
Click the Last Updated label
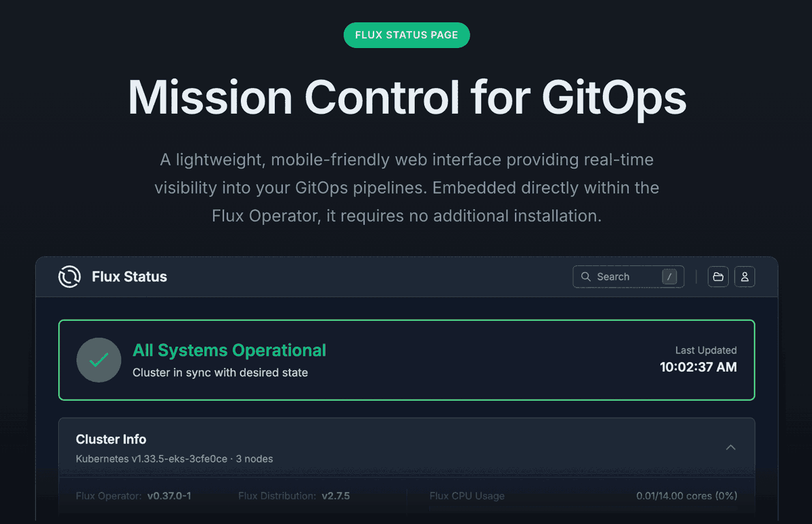(706, 351)
